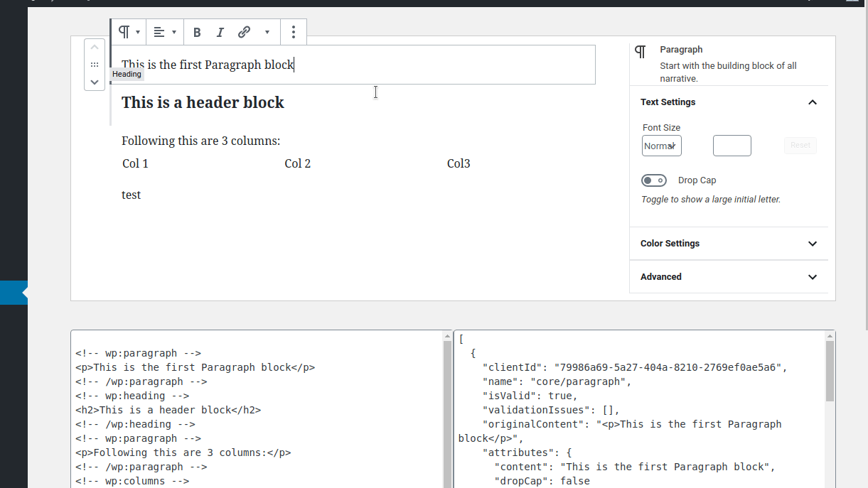Expand the Advanced section
Screen dimensions: 868x488
coord(812,277)
